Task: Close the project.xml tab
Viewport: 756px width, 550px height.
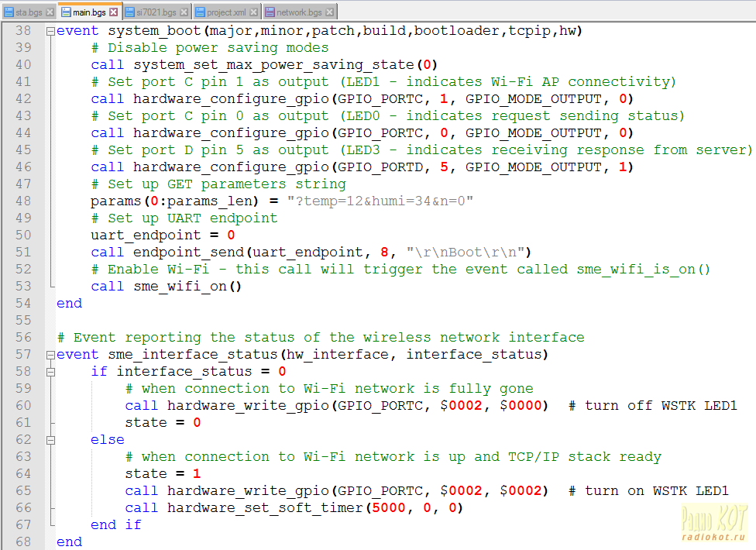Action: click(254, 12)
